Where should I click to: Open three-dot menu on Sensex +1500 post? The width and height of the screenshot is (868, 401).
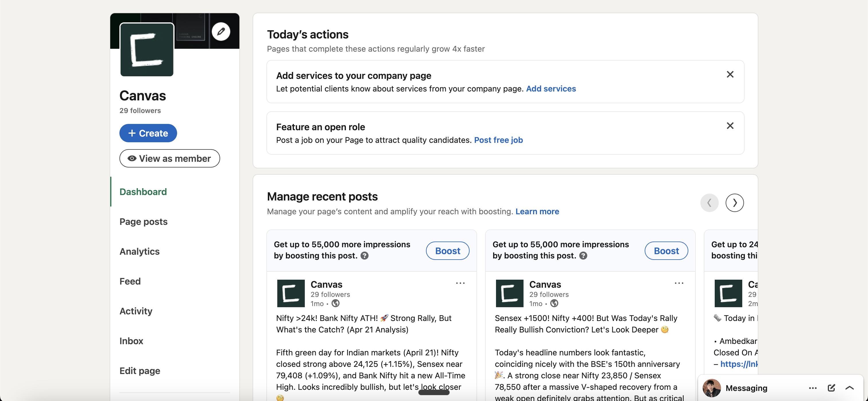click(679, 283)
